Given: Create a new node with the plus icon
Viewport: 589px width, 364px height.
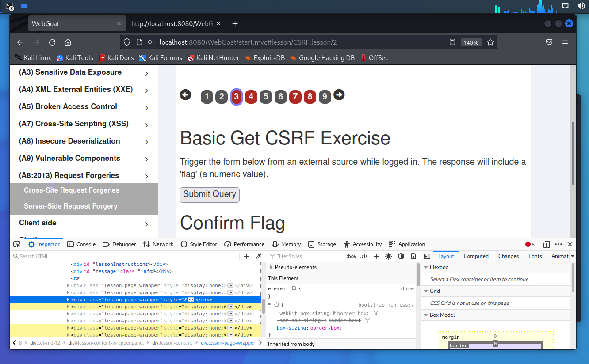Looking at the screenshot, I should click(246, 256).
